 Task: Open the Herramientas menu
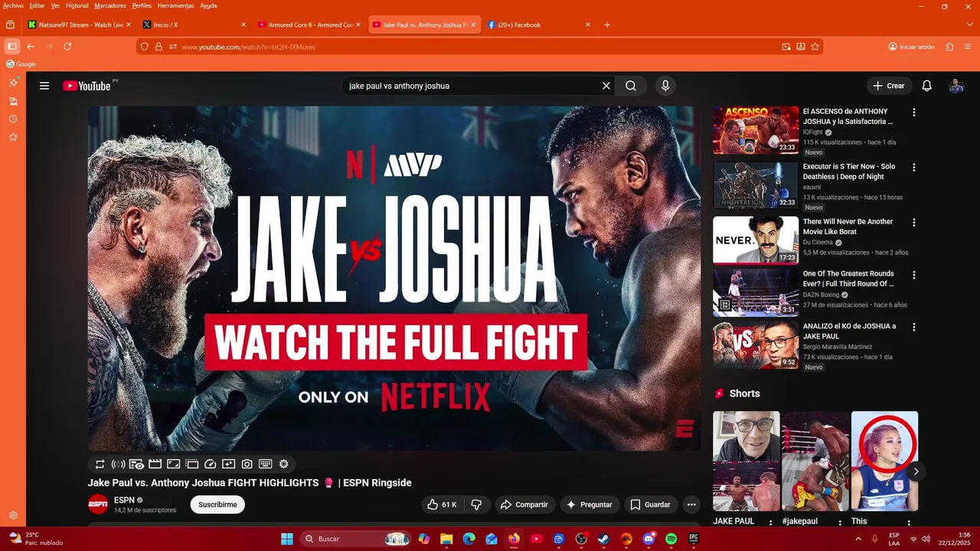(175, 5)
